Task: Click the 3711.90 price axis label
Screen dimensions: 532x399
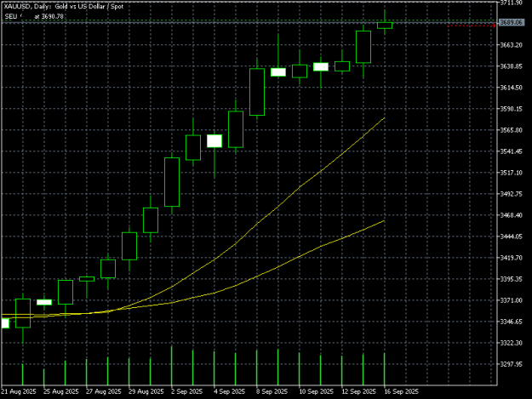Action: [512, 3]
